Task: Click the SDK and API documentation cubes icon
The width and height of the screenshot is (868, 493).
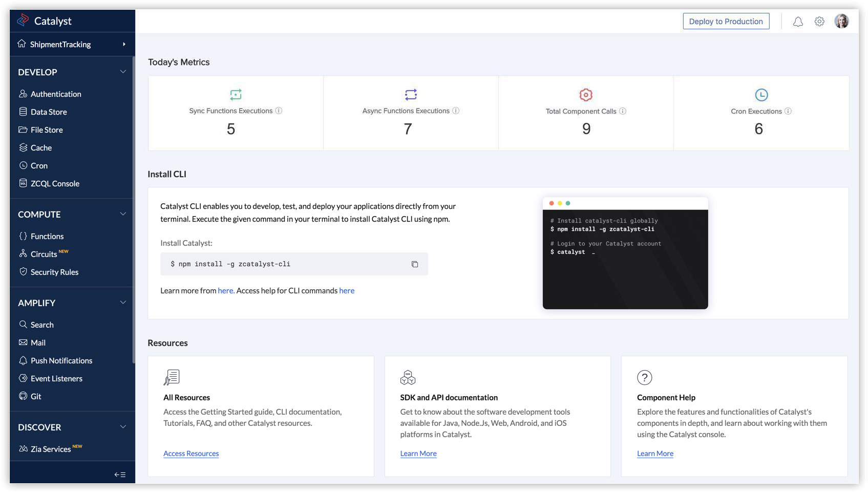Action: [408, 377]
